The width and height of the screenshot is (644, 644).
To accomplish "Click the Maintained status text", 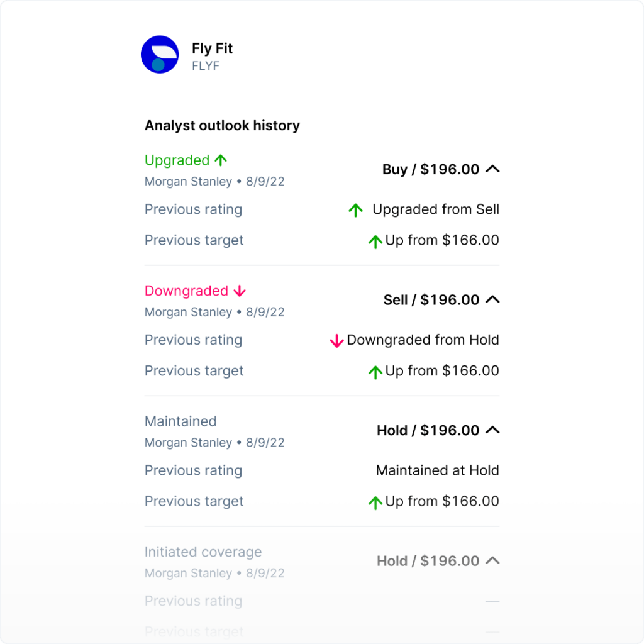I will [x=180, y=421].
